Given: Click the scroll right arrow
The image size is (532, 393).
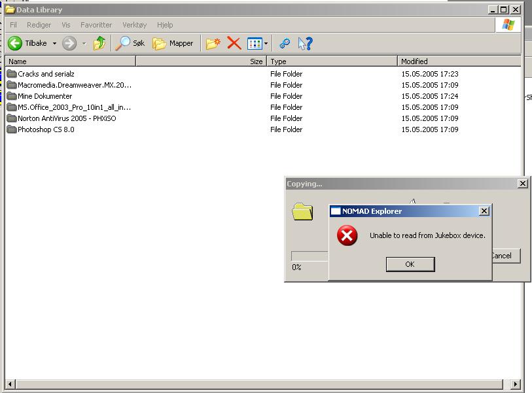Looking at the screenshot, I should pyautogui.click(x=516, y=384).
